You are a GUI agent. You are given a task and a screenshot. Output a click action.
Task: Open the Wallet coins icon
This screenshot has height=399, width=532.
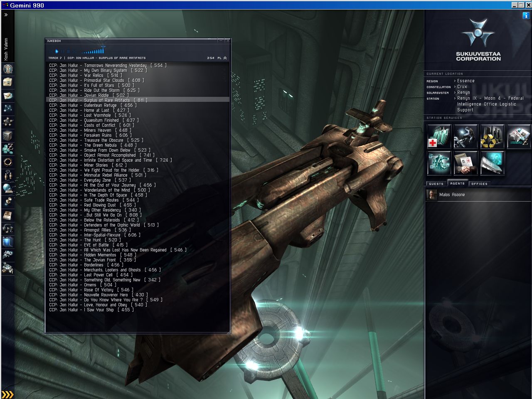pos(8,148)
